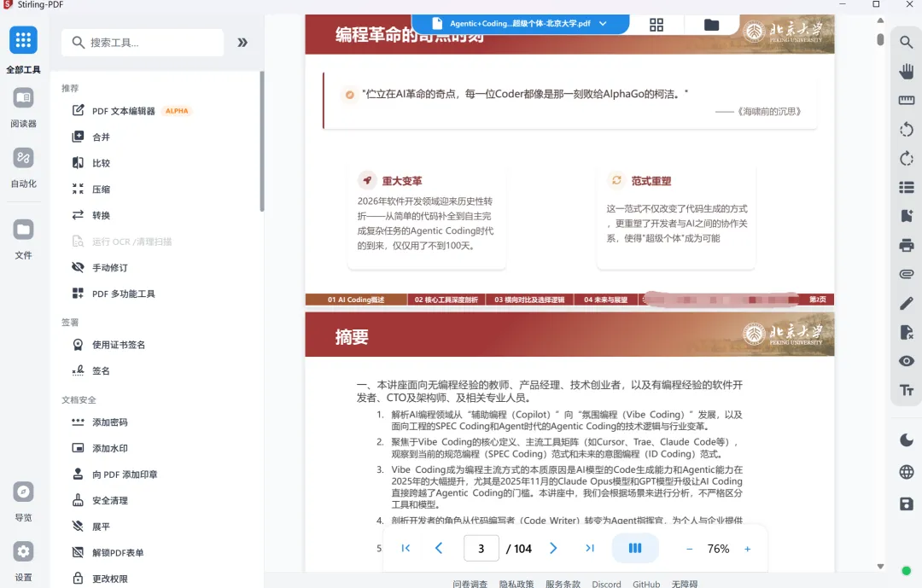This screenshot has height=588, width=922.
Task: Rotate pages clockwise
Action: pyautogui.click(x=906, y=158)
